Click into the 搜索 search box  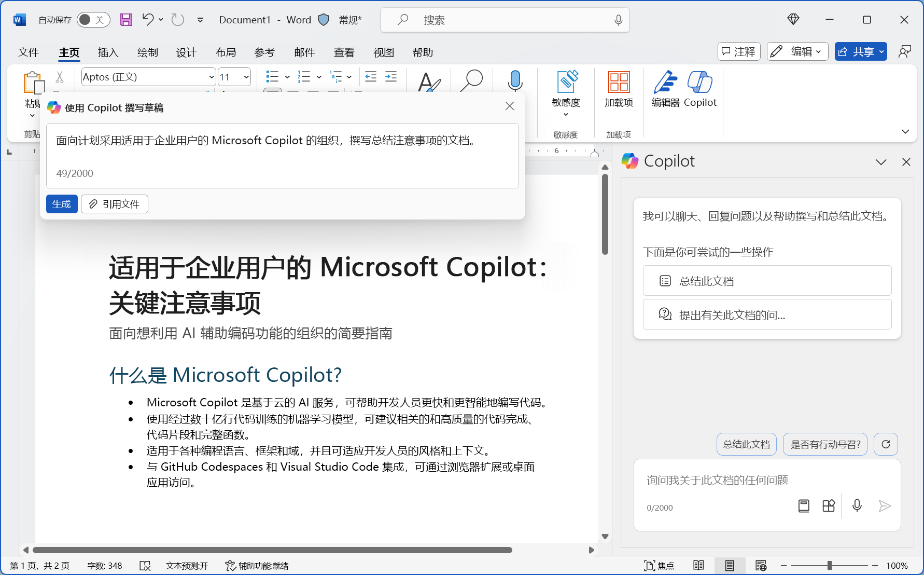tap(505, 20)
